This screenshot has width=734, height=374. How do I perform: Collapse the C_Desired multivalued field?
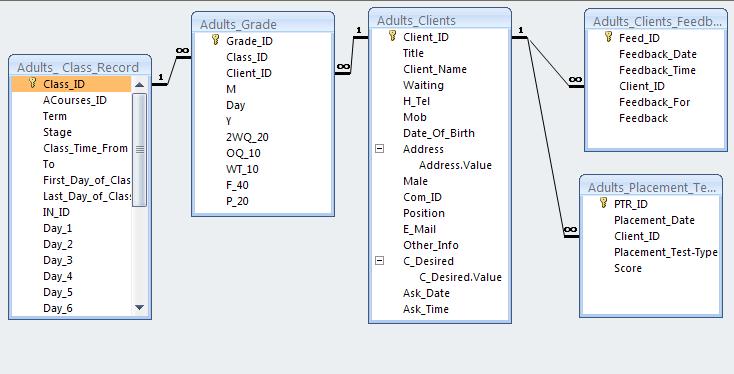(x=380, y=261)
